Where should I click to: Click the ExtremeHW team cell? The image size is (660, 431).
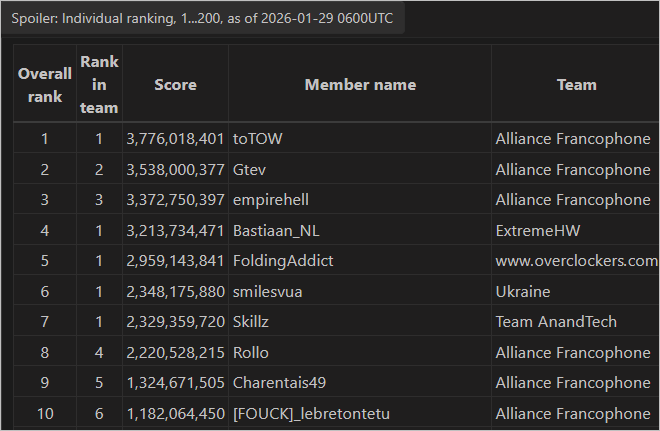click(x=536, y=231)
